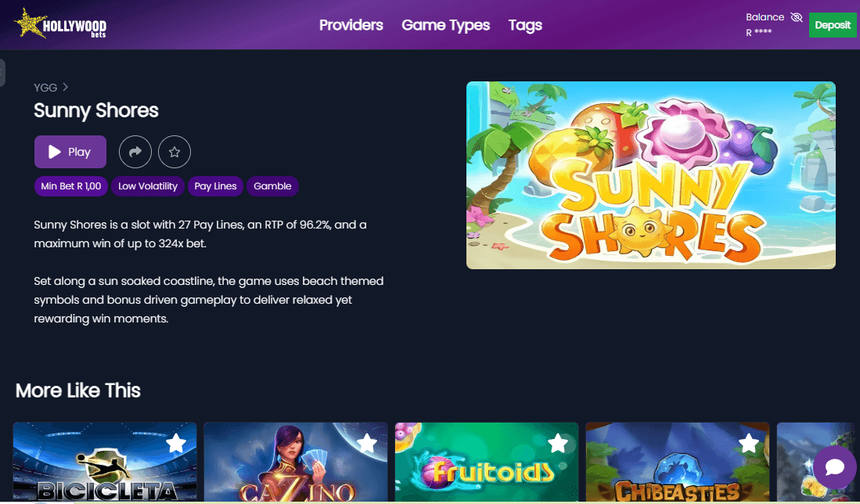Star the Bicicleta game thumbnail
The image size is (860, 504).
175,444
